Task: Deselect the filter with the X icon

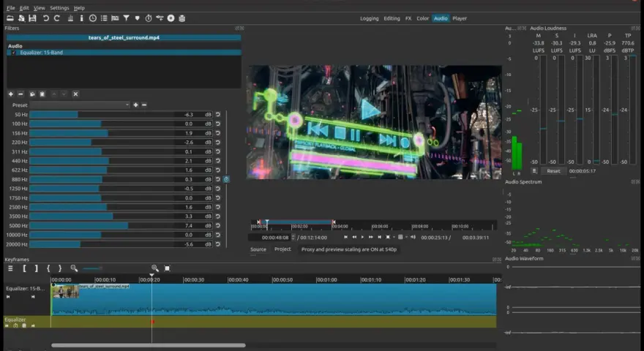Action: click(75, 94)
